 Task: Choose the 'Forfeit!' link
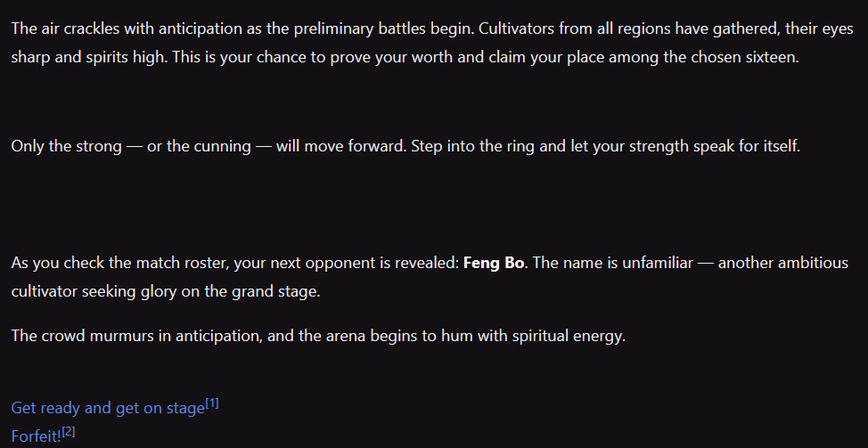pyautogui.click(x=36, y=436)
